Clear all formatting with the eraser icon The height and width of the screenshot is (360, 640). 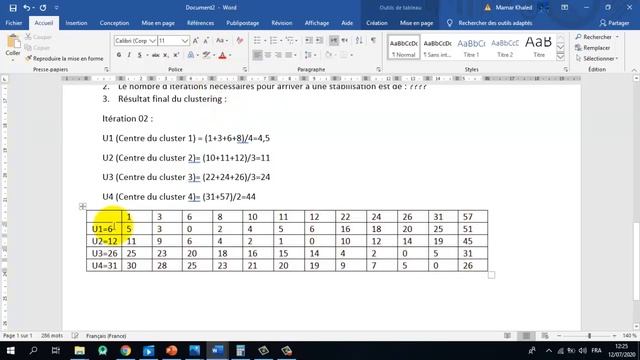(240, 40)
